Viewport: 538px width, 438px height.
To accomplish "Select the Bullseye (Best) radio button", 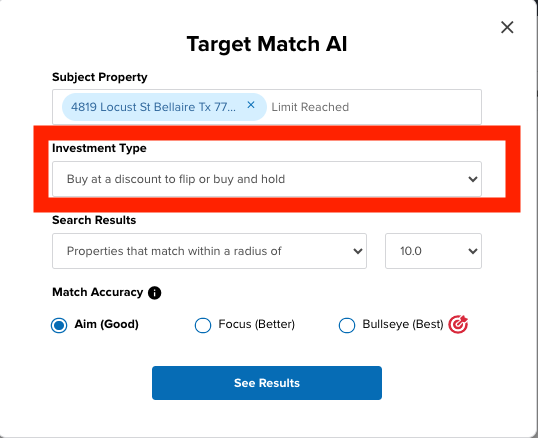I will (x=347, y=325).
